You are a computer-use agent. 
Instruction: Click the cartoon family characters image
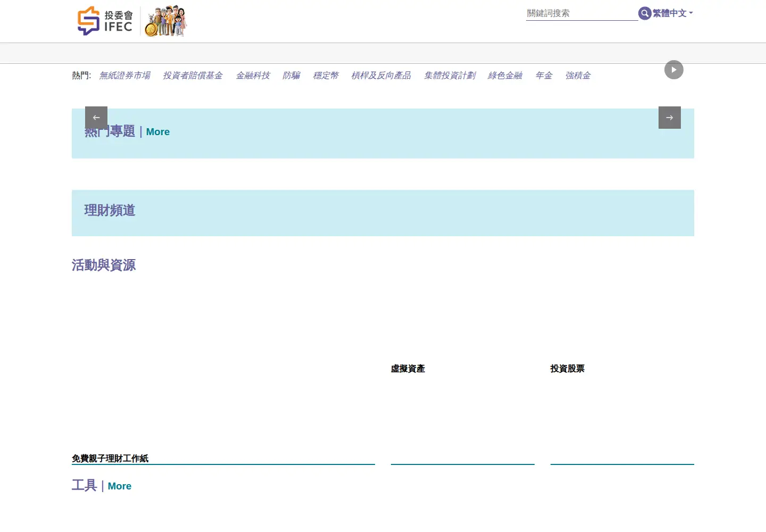click(165, 21)
